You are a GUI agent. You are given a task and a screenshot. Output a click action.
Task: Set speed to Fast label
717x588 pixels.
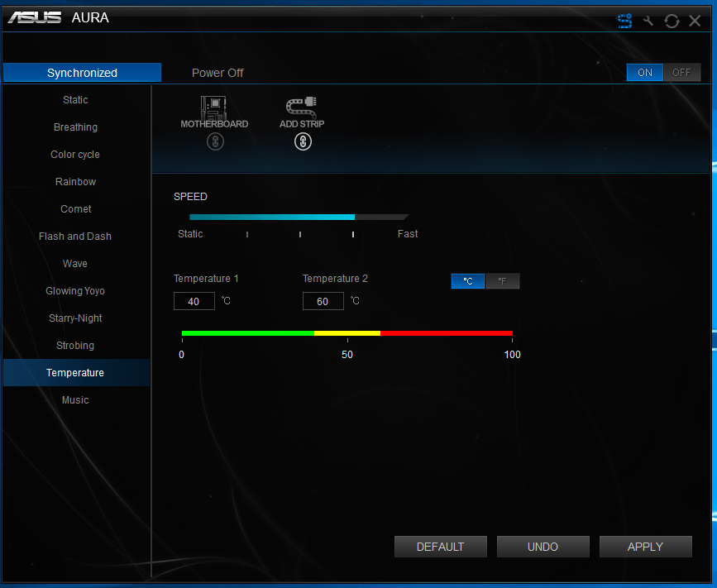[408, 234]
